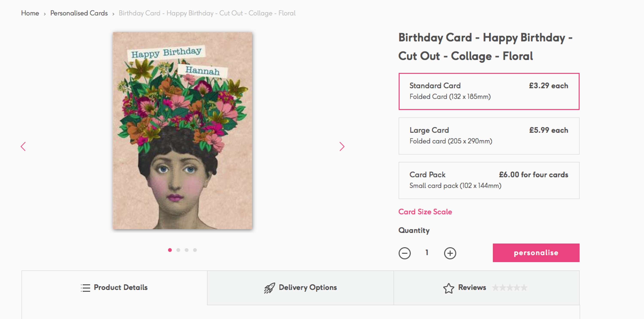
Task: Show the previous product image
Action: pos(23,146)
